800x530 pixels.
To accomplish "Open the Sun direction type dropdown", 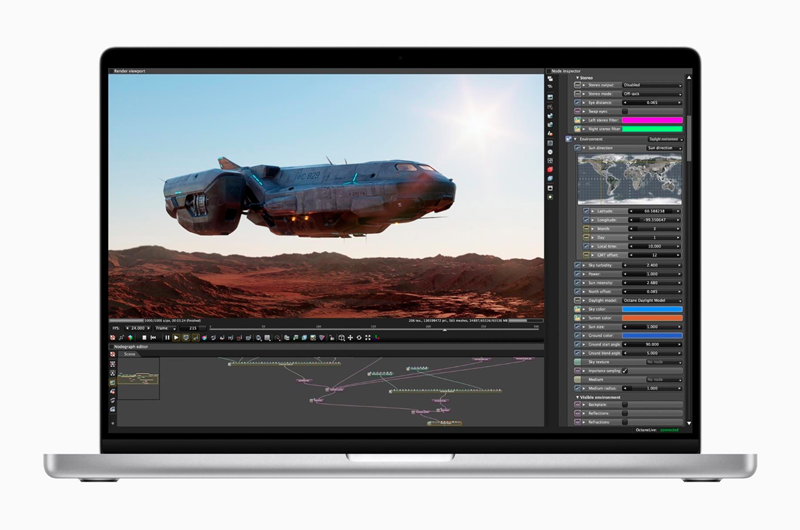I will click(664, 148).
